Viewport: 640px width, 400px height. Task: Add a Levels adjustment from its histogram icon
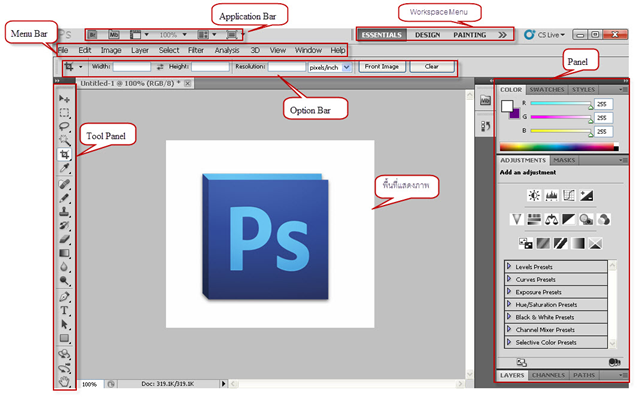tap(551, 196)
